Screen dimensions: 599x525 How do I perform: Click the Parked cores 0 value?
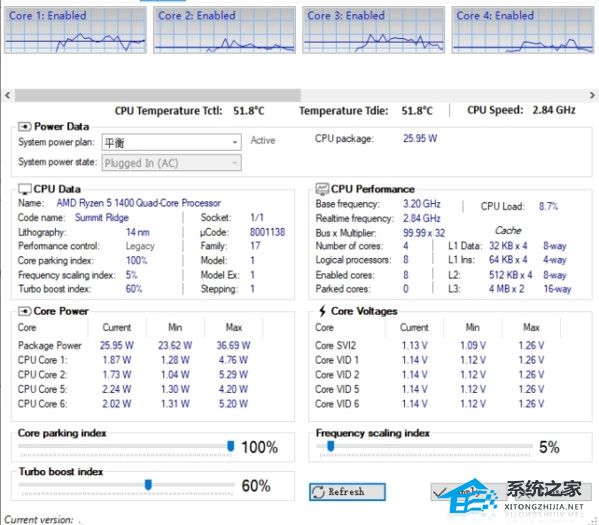coord(406,289)
